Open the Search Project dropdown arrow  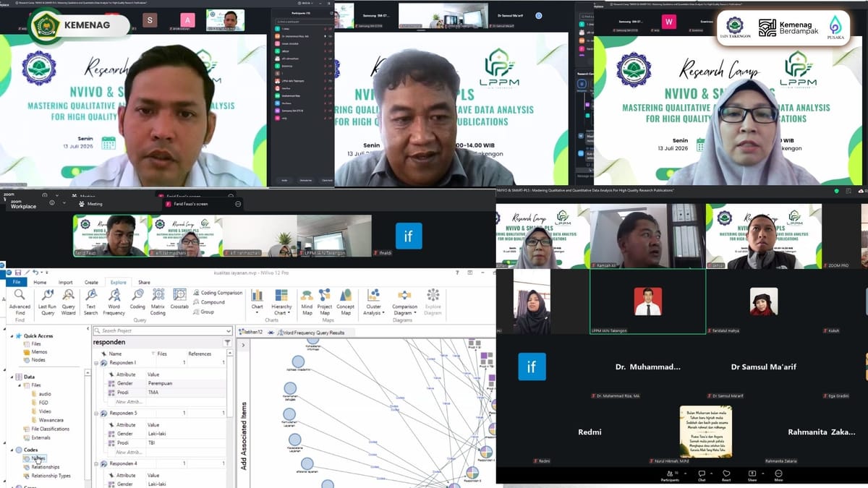coord(229,330)
